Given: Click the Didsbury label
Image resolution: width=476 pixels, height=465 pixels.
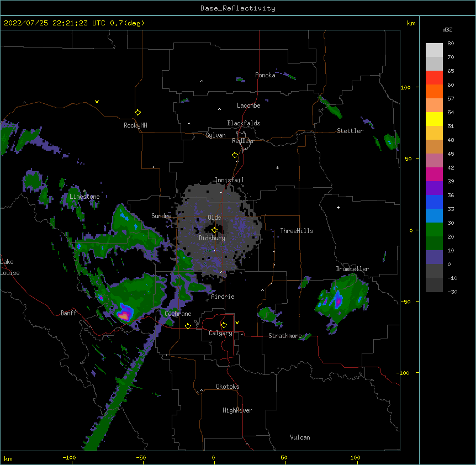Looking at the screenshot, I should point(212,238).
